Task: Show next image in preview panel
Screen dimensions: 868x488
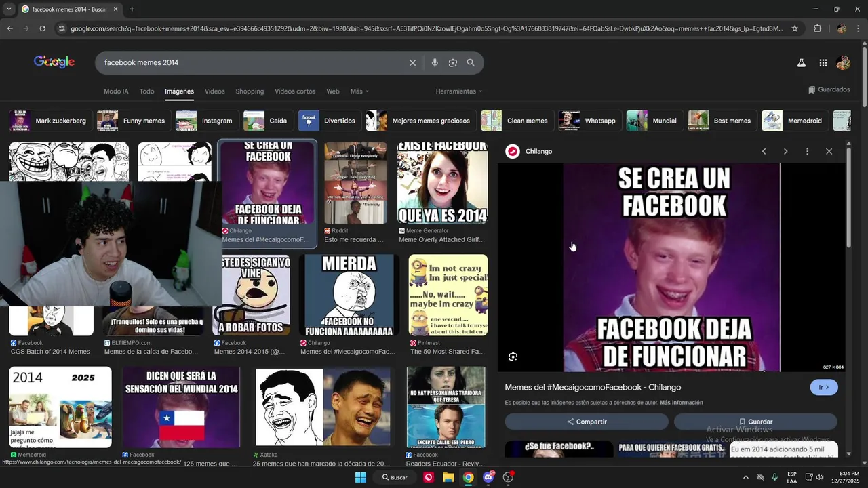Action: tap(785, 151)
